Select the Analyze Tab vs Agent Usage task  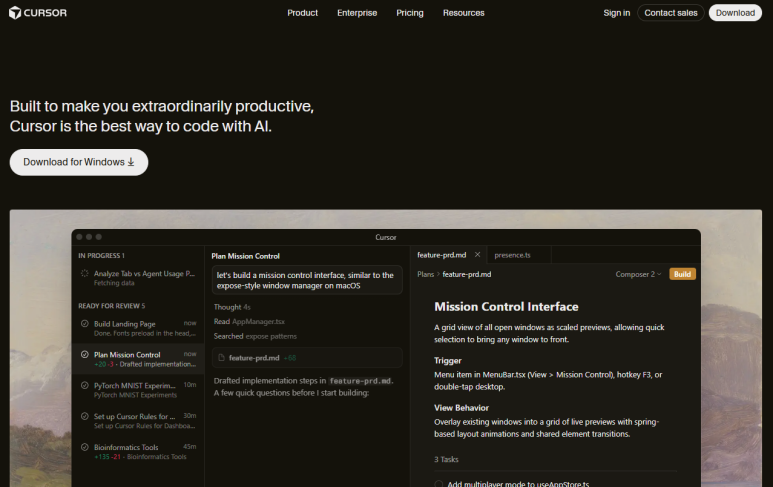click(138, 278)
